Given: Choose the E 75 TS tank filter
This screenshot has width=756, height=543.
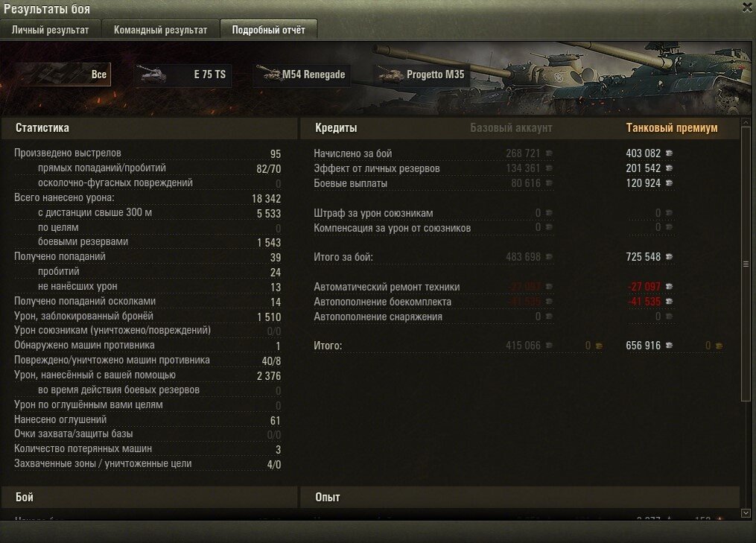Looking at the screenshot, I should pos(182,74).
